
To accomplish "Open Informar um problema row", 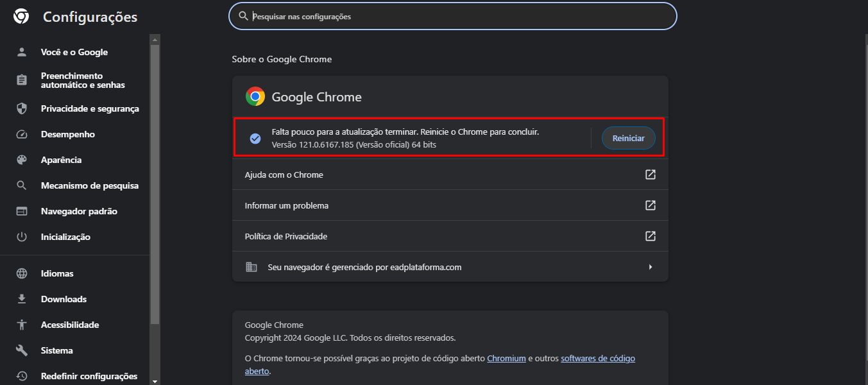I will 450,205.
